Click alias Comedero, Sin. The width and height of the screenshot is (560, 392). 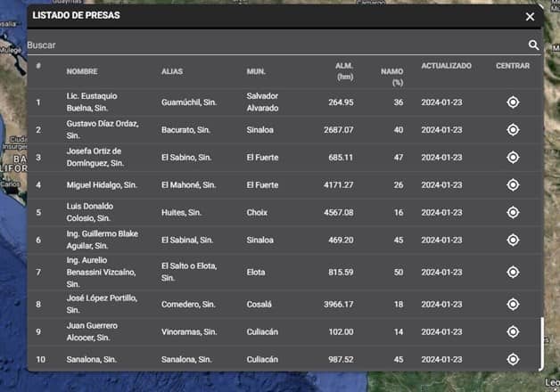click(x=188, y=305)
